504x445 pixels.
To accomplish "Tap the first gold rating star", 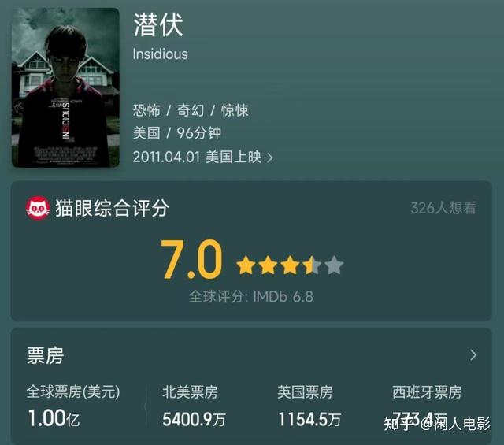I will (x=246, y=265).
